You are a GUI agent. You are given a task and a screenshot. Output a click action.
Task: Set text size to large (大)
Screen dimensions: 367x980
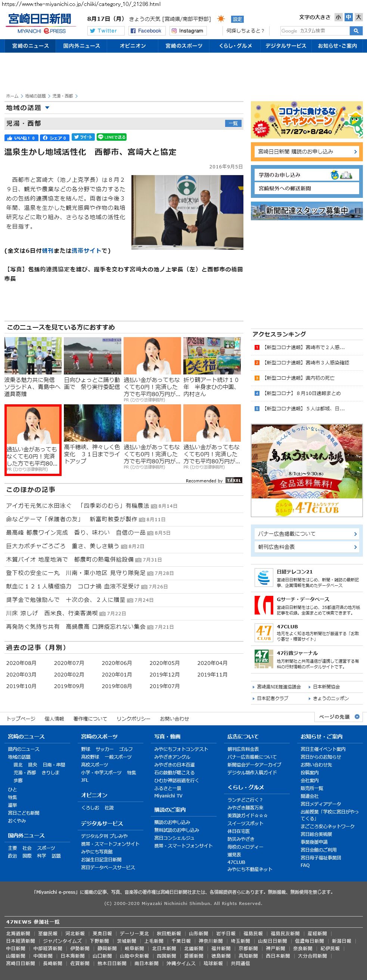click(x=358, y=17)
